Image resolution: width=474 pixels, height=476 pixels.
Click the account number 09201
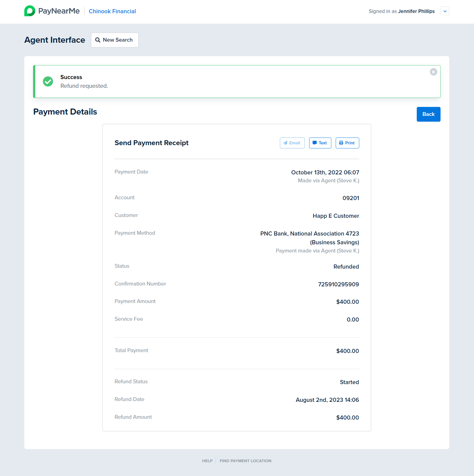point(350,198)
